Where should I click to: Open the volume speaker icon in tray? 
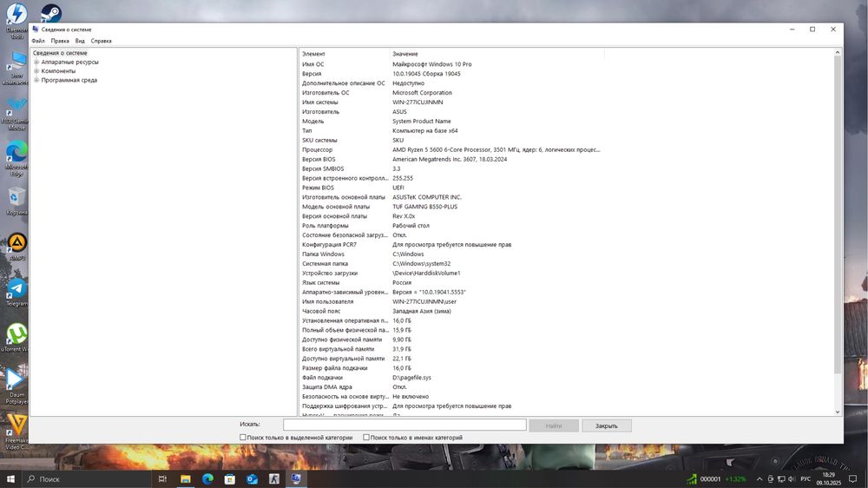pos(791,479)
